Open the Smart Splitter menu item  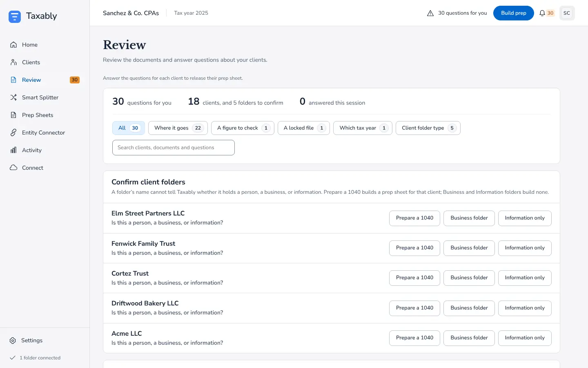point(45,97)
